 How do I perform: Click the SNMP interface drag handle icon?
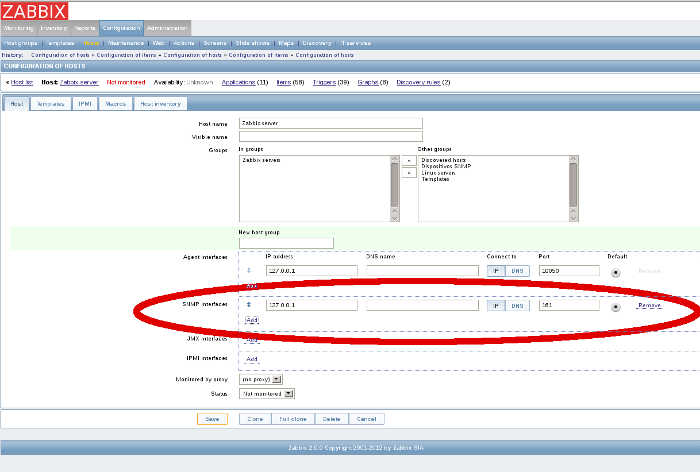click(x=249, y=305)
